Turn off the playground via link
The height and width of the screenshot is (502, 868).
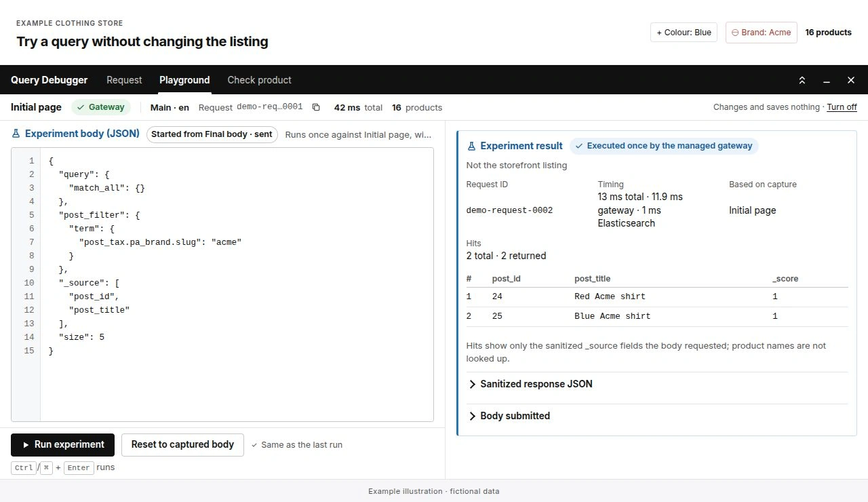842,107
